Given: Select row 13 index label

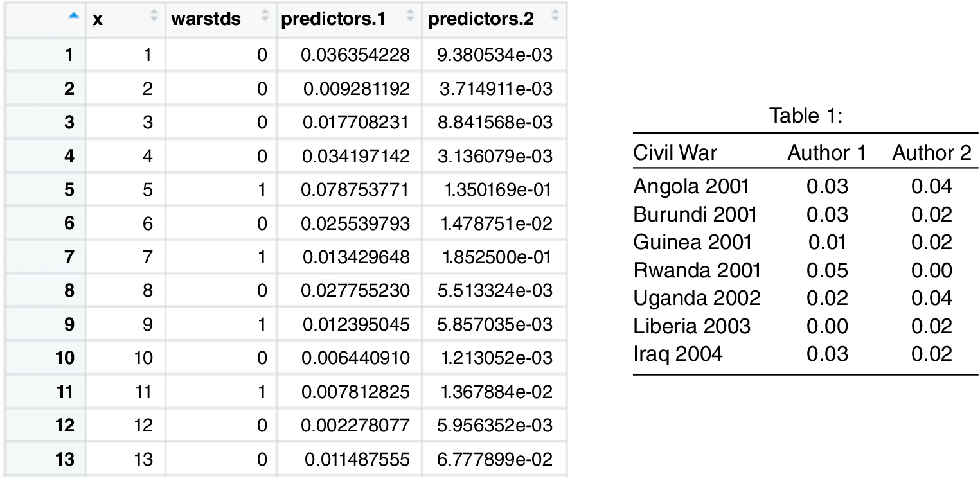Looking at the screenshot, I should tap(65, 458).
